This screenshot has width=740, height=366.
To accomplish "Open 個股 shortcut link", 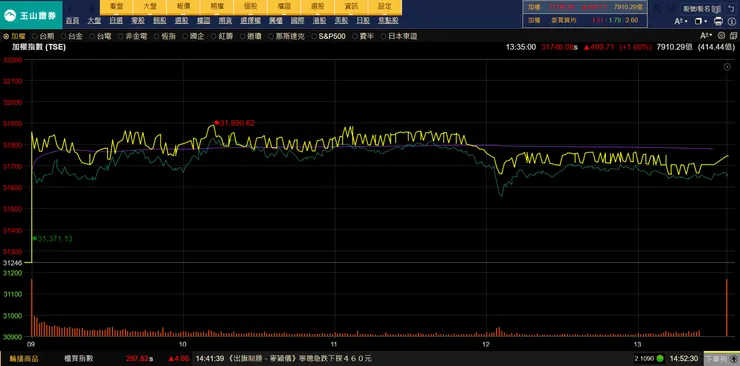I will point(160,21).
